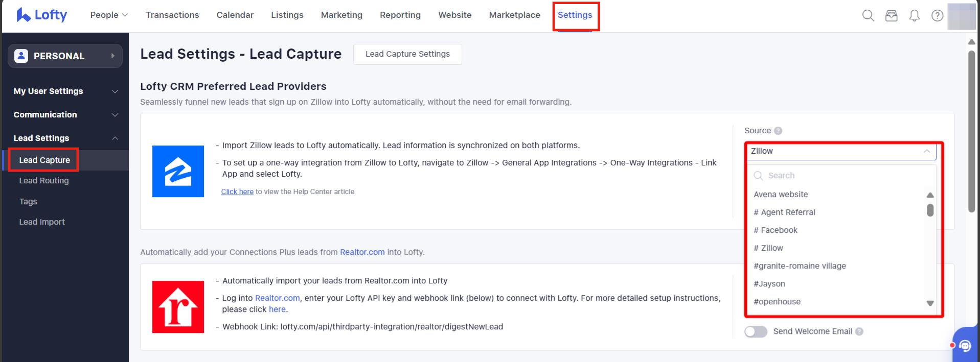Screen dimensions: 980x362
Task: Open the inbox tray icon
Action: (891, 16)
